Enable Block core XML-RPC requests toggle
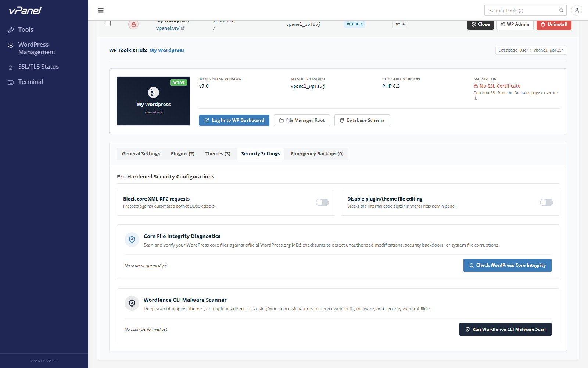Screen dimensions: 588x368 tap(322, 202)
